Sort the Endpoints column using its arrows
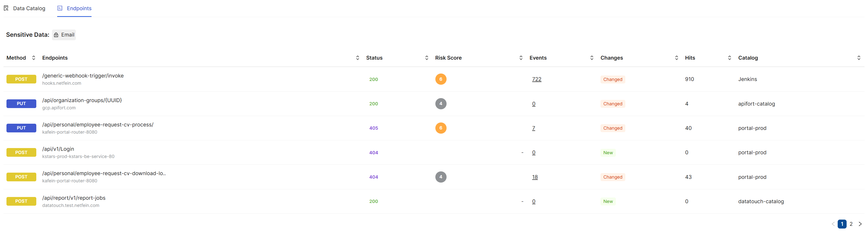This screenshot has height=233, width=868. click(358, 58)
